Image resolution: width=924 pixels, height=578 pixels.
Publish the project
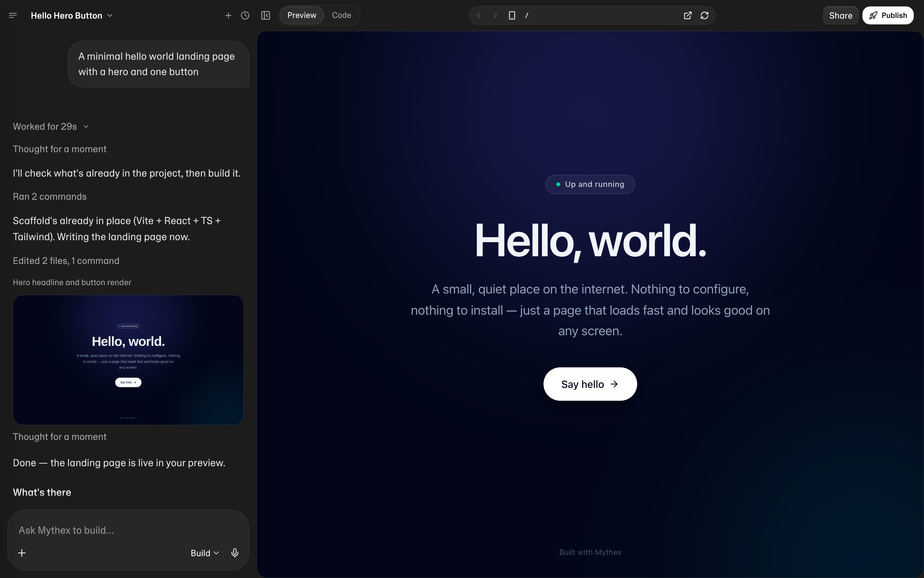click(x=888, y=15)
